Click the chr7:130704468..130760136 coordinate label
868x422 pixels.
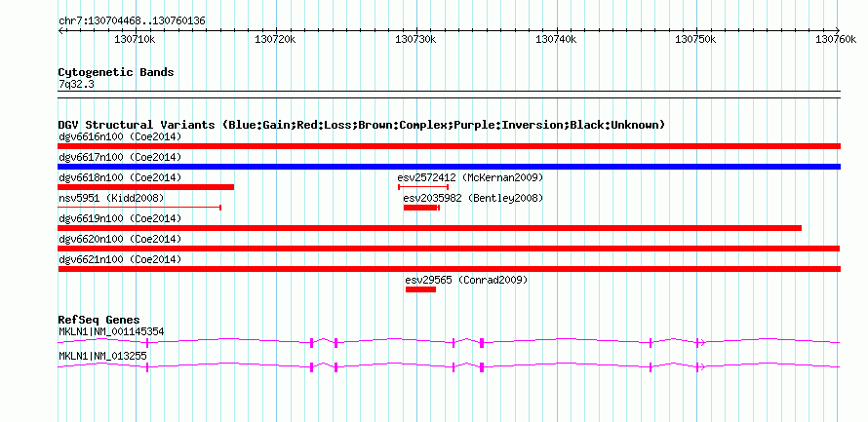tap(132, 21)
